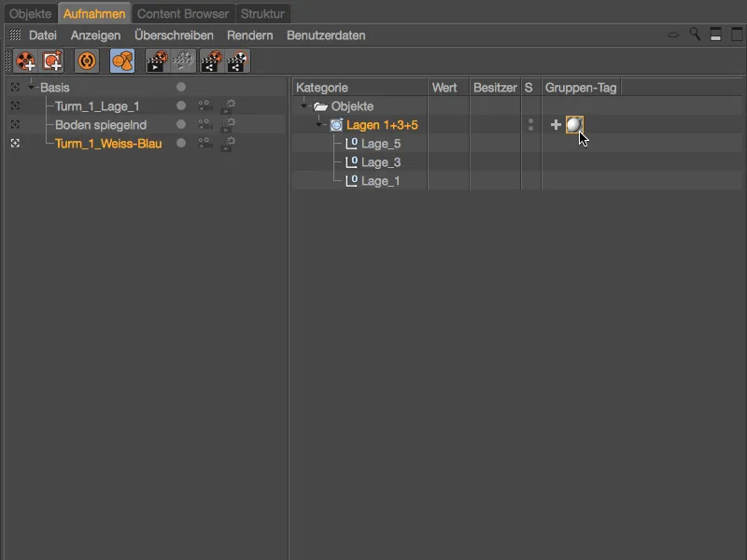Click the null object icon beside Lage_5
The width and height of the screenshot is (747, 560).
point(352,144)
